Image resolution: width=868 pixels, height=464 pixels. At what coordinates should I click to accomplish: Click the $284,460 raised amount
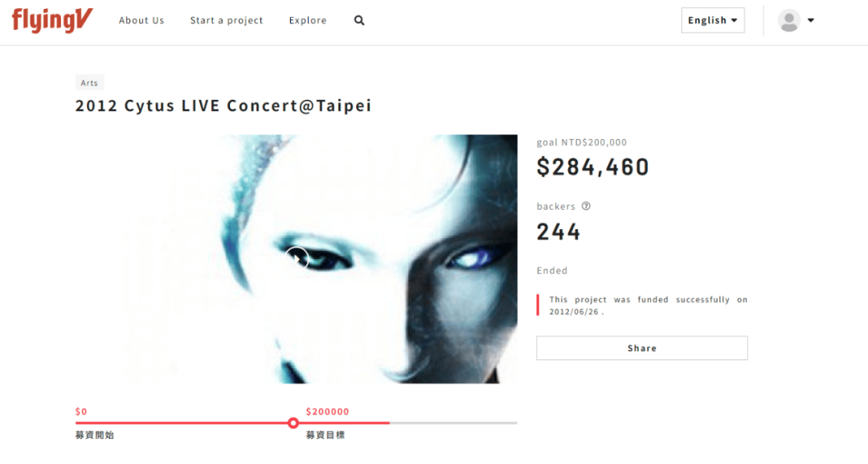pos(592,166)
